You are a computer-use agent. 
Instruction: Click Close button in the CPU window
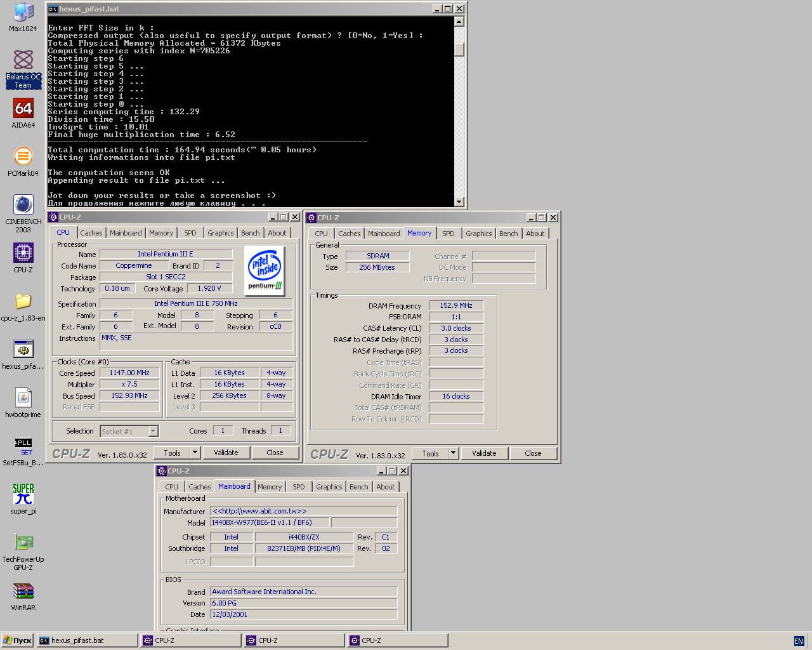pyautogui.click(x=275, y=453)
